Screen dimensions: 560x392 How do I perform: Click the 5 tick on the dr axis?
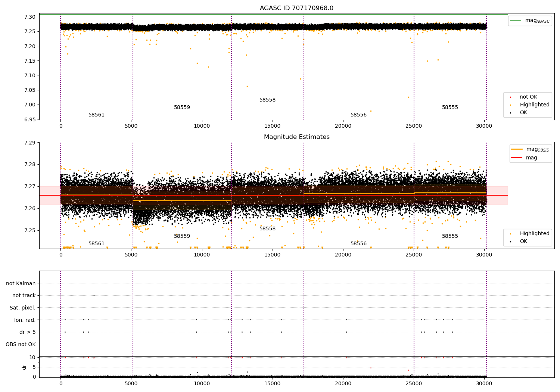tap(34, 367)
